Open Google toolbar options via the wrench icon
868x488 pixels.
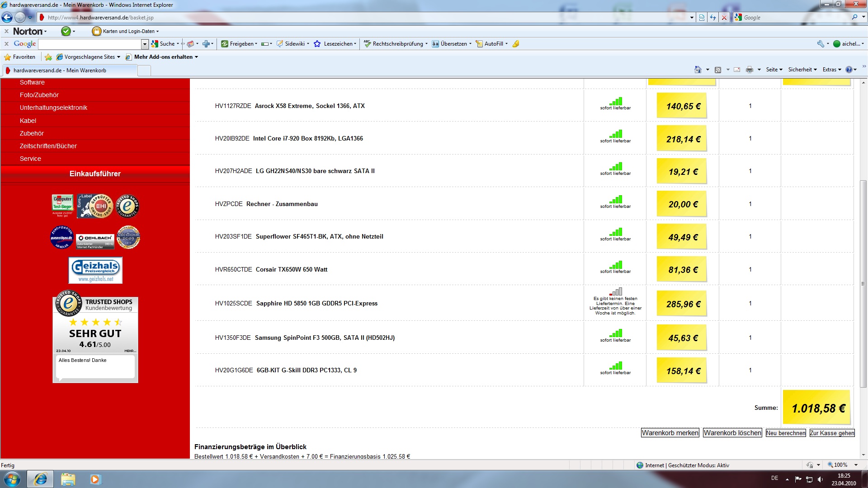click(x=821, y=44)
